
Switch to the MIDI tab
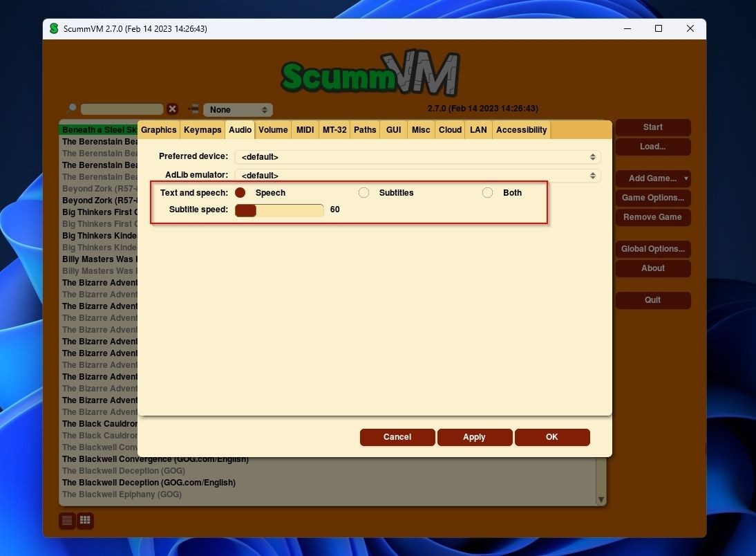coord(305,130)
